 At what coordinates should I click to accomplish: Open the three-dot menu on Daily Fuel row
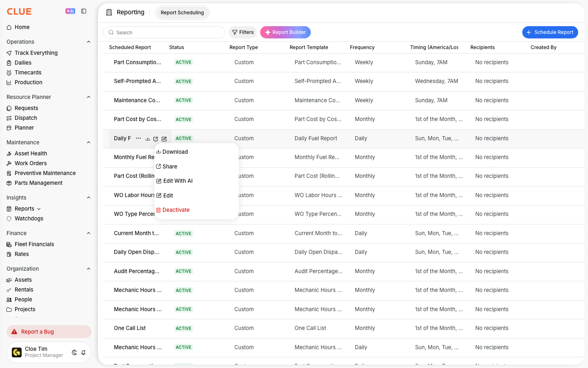138,138
